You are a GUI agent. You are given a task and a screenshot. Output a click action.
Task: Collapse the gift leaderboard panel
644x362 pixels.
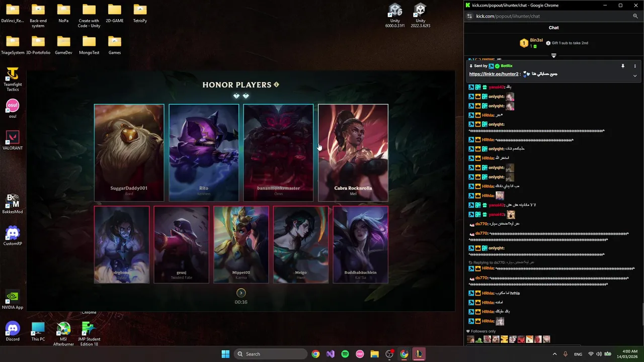click(553, 55)
